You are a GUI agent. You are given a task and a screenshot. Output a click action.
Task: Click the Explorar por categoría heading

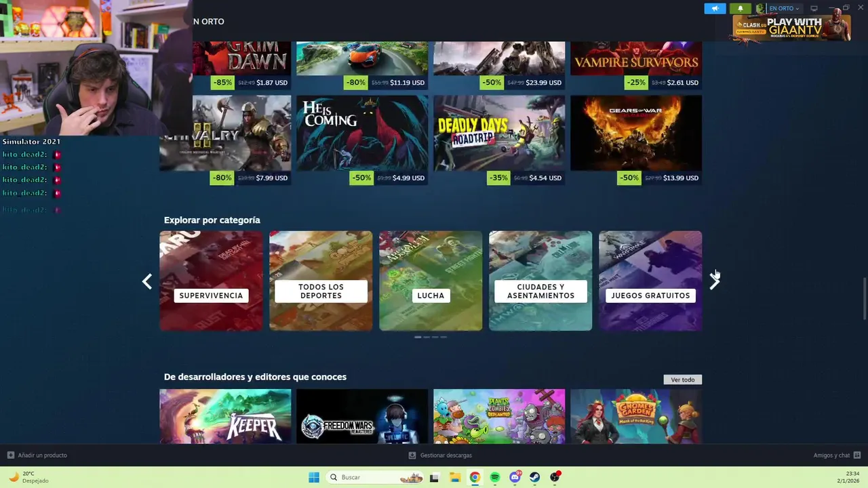tap(212, 220)
